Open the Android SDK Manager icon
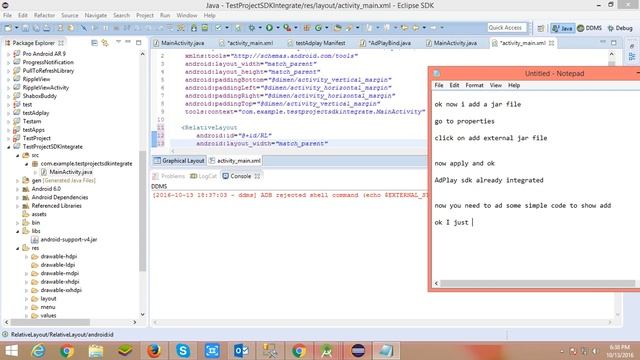Screen dimensions: 640x360 click(x=194, y=28)
